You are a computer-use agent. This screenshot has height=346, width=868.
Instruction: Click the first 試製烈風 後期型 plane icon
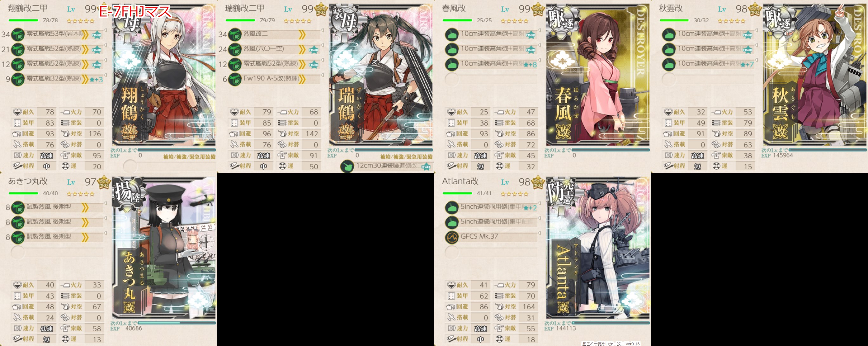(18, 208)
